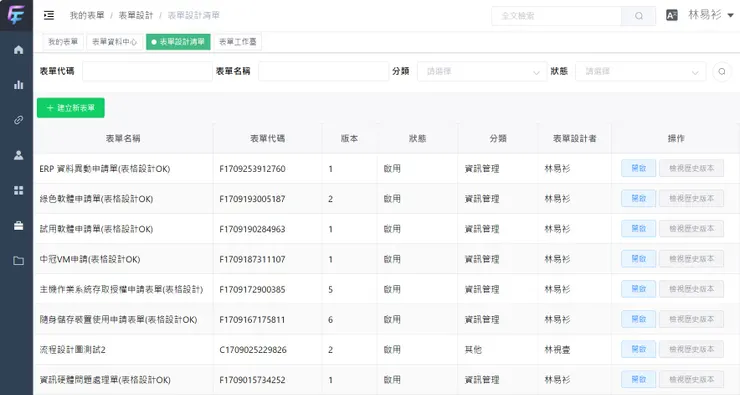Click form code F1709187311107

252,260
